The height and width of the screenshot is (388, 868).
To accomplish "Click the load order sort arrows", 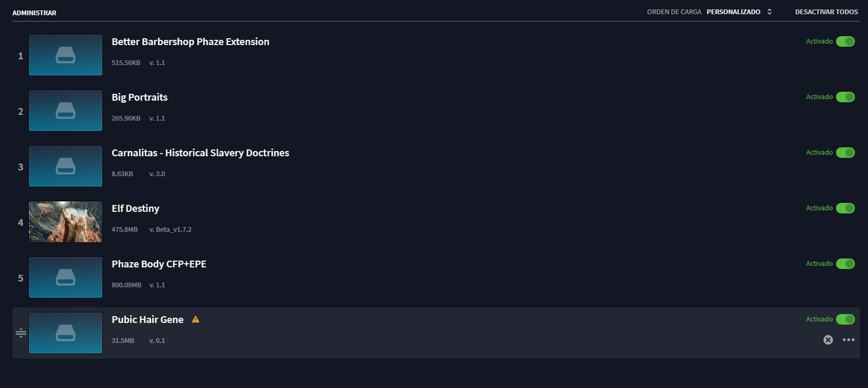I will [x=769, y=12].
